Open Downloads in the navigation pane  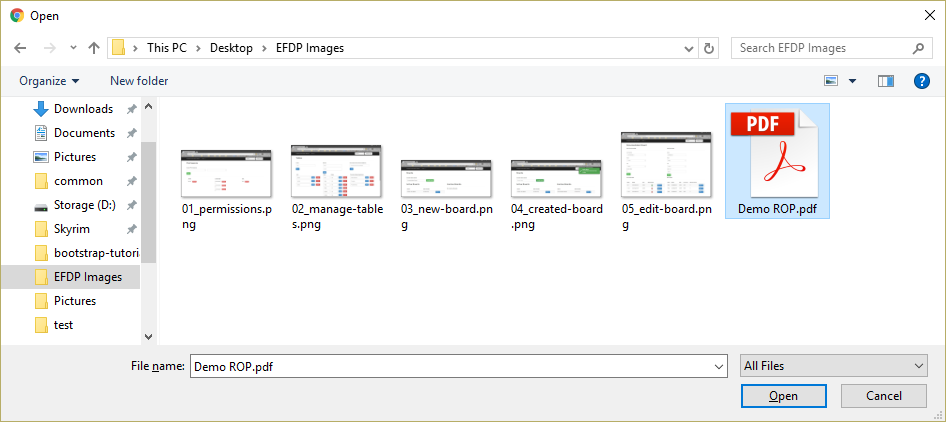83,109
